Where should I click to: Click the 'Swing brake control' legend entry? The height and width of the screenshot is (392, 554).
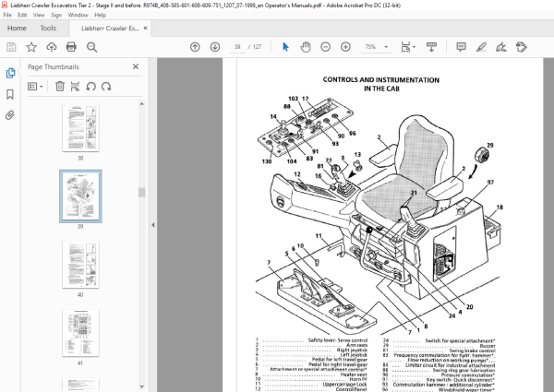click(x=473, y=350)
